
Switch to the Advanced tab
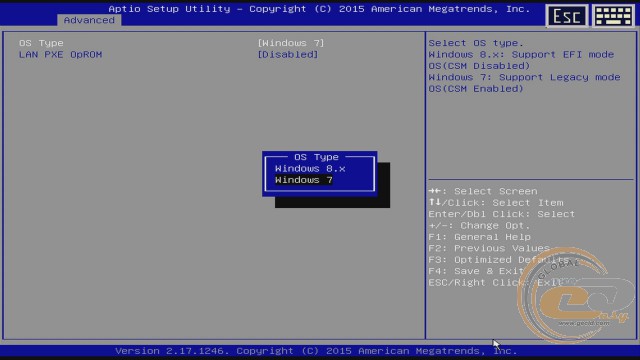pyautogui.click(x=89, y=20)
